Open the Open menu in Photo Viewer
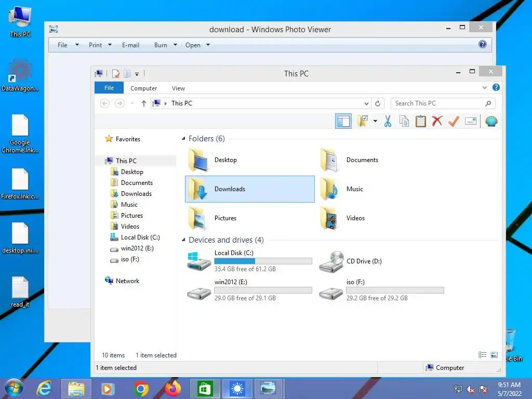The height and width of the screenshot is (399, 532). tap(197, 45)
